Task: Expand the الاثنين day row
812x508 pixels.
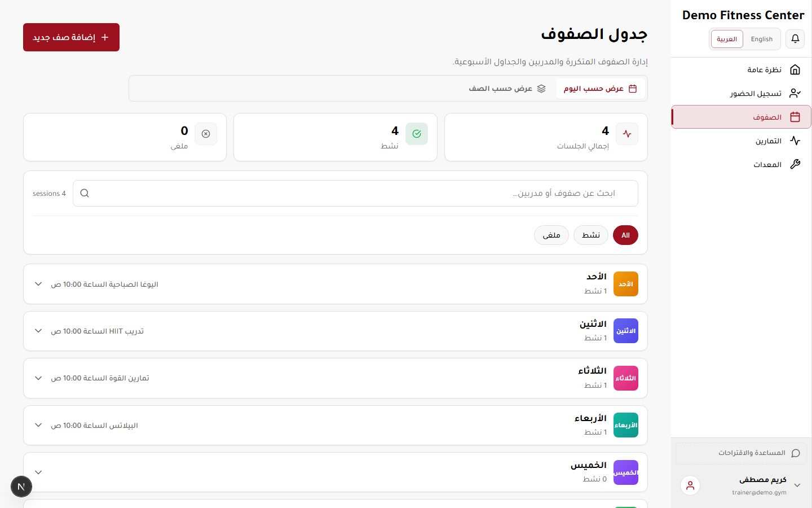Action: 38,331
